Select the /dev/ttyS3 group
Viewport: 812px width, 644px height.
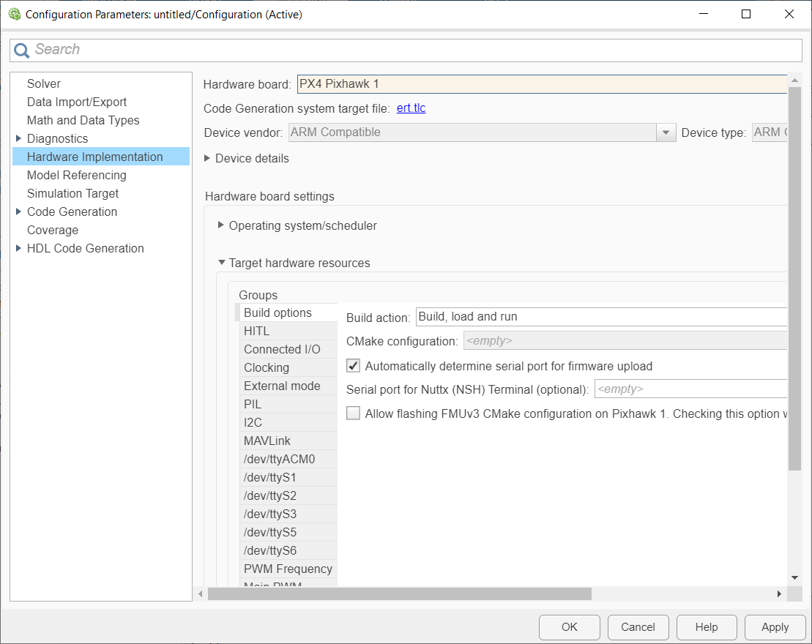(288, 514)
